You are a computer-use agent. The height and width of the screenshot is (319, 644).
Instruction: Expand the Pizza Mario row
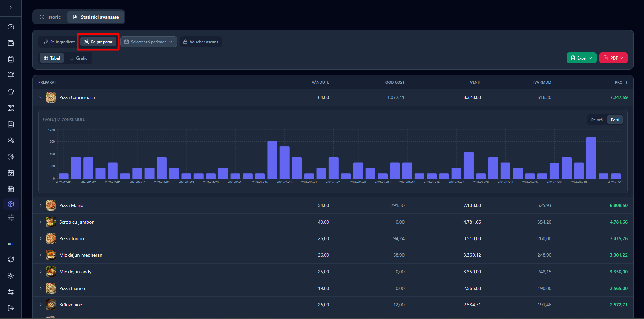41,205
